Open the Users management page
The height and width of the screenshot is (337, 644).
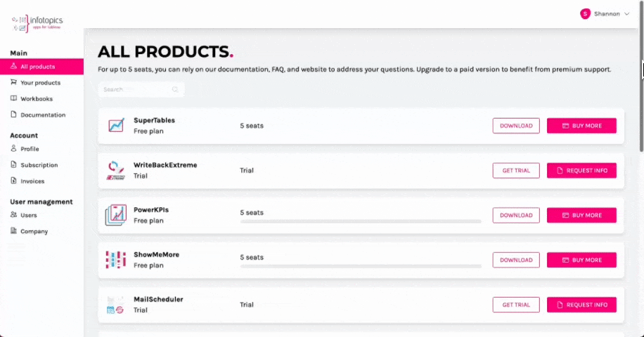(x=29, y=215)
